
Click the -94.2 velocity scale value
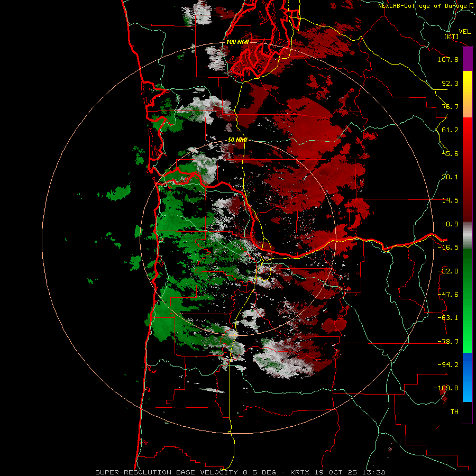[448, 364]
